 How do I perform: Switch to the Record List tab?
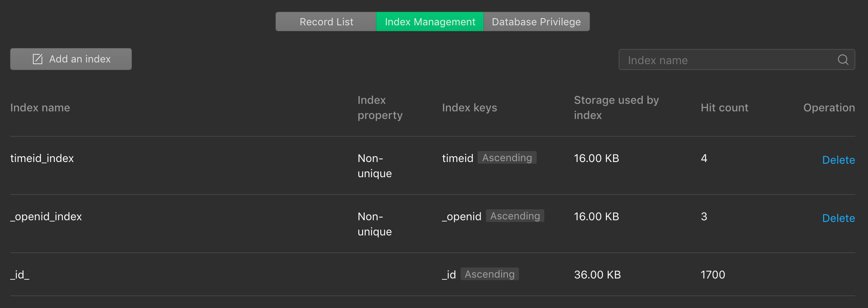pyautogui.click(x=326, y=22)
